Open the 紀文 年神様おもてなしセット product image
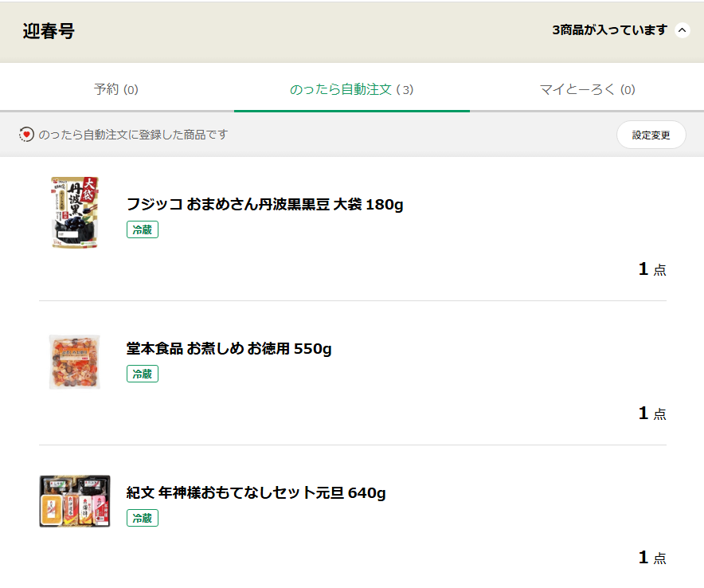This screenshot has height=588, width=704. [x=75, y=501]
